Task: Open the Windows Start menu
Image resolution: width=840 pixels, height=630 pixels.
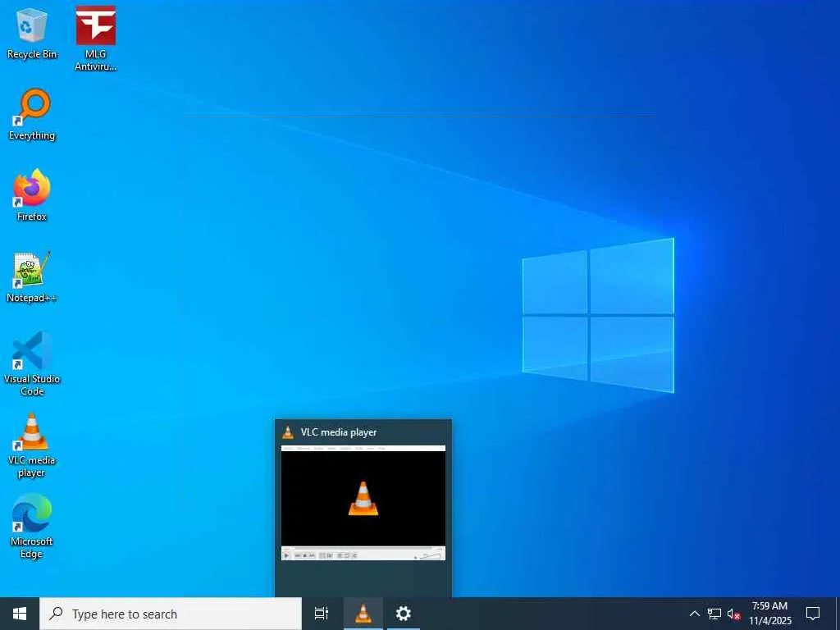Action: 20,614
